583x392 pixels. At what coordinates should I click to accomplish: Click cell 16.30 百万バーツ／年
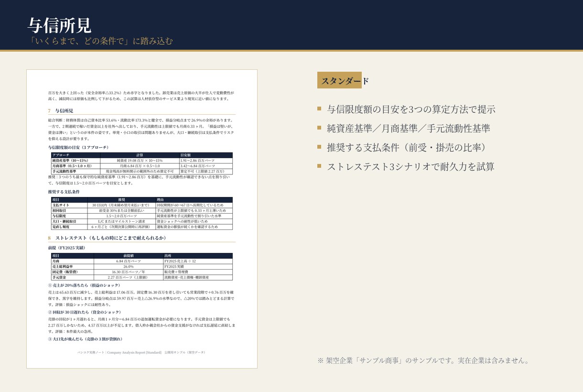[x=129, y=272]
